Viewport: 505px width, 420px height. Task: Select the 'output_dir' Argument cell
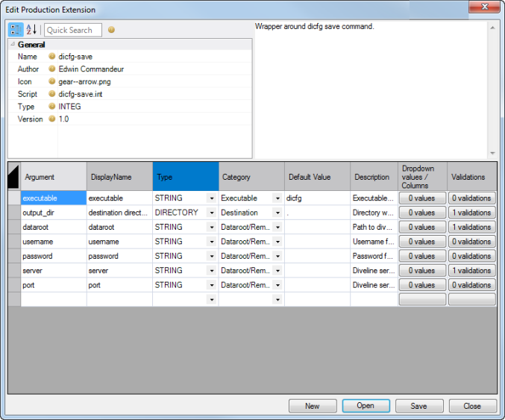point(54,213)
